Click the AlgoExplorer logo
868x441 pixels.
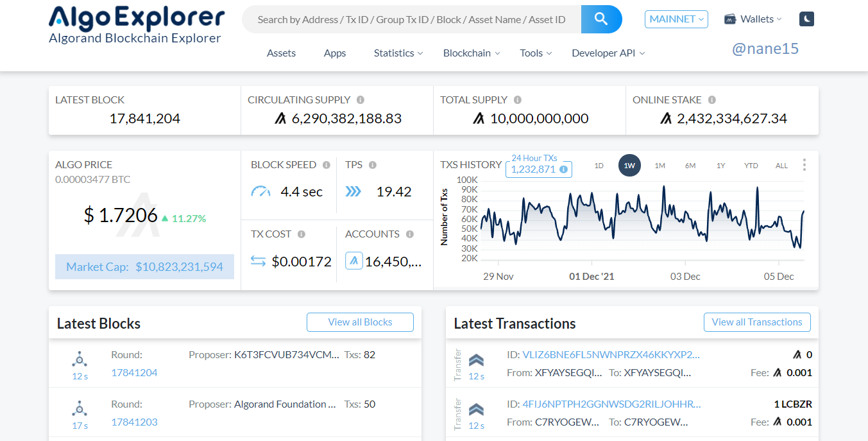tap(137, 24)
